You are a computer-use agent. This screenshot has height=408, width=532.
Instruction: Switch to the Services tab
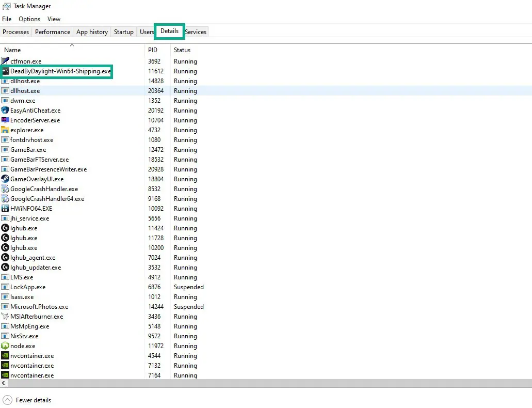(x=196, y=32)
